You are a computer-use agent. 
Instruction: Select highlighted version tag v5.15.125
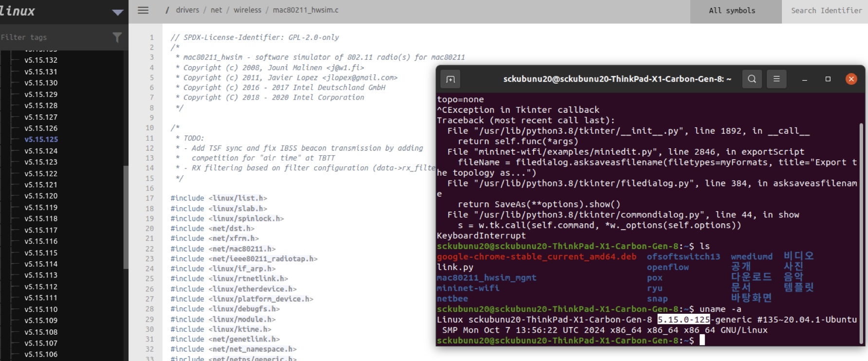coord(41,139)
